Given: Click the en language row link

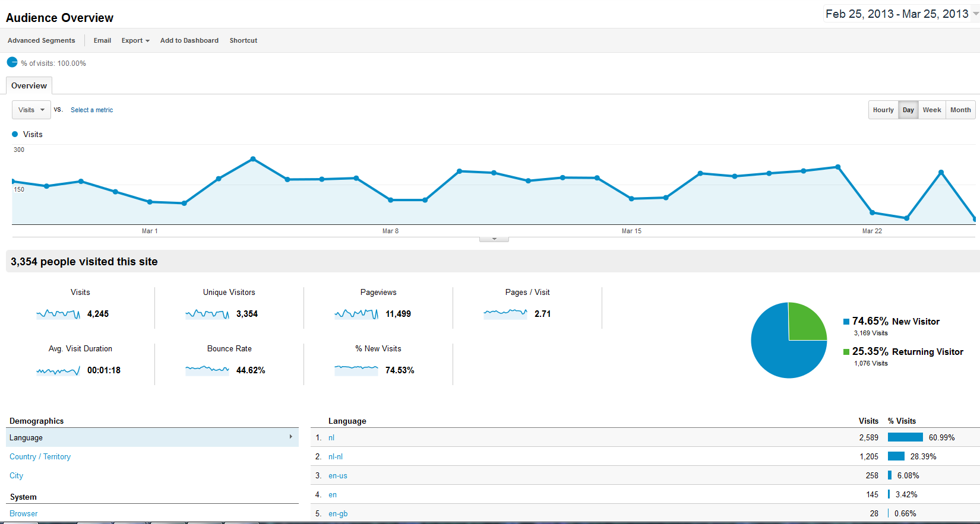Looking at the screenshot, I should pyautogui.click(x=333, y=494).
